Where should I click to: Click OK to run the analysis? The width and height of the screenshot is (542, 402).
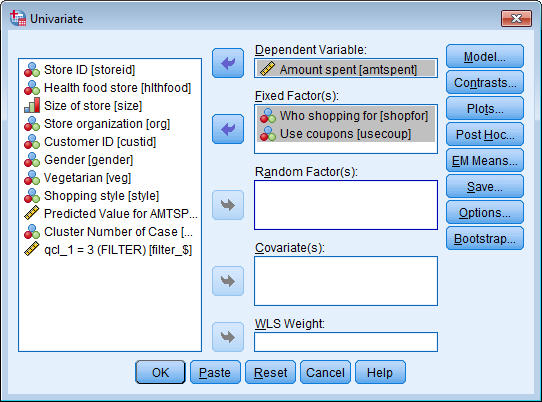160,372
